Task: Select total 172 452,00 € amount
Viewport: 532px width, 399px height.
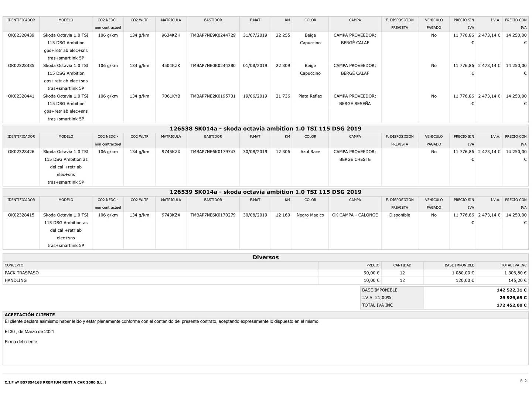Action: tap(512, 306)
